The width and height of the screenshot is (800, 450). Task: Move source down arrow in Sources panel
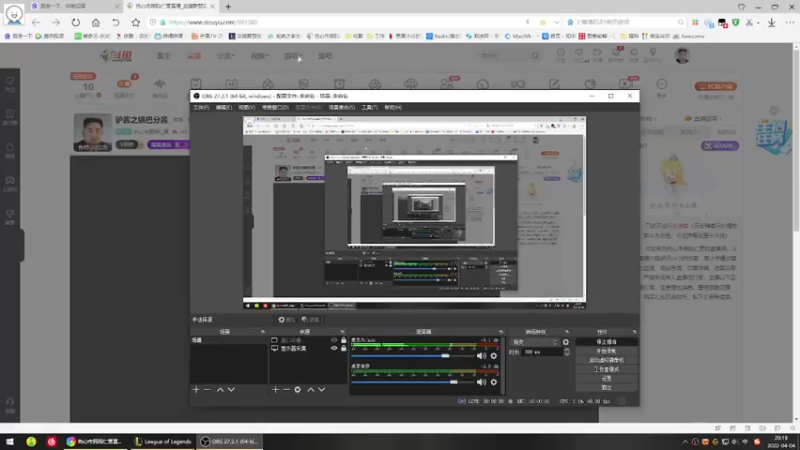321,390
